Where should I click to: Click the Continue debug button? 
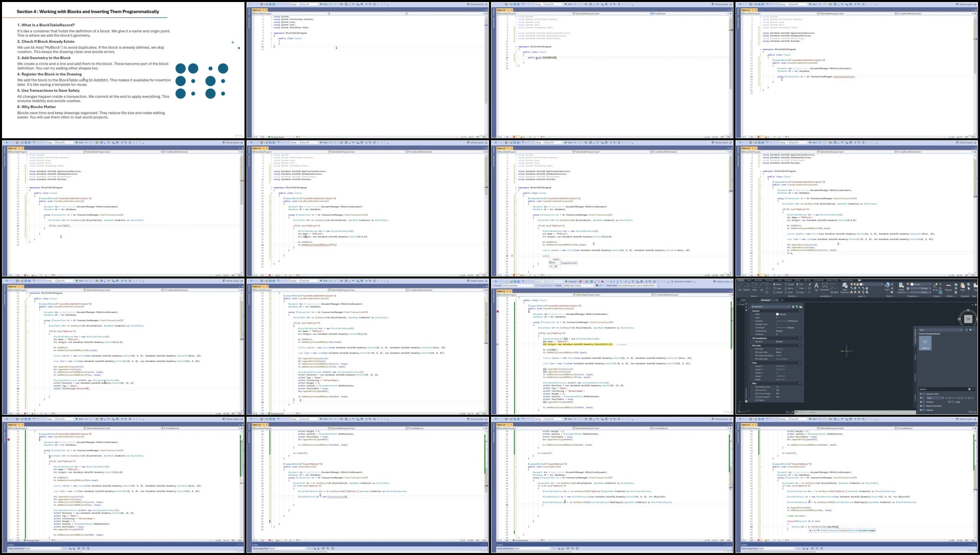[571, 281]
